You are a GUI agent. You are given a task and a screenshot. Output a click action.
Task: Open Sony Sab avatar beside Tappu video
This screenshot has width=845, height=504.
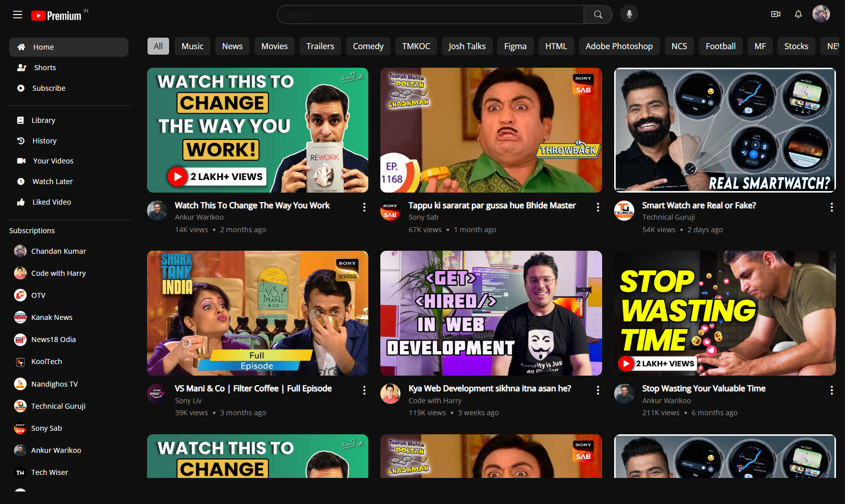pyautogui.click(x=390, y=211)
